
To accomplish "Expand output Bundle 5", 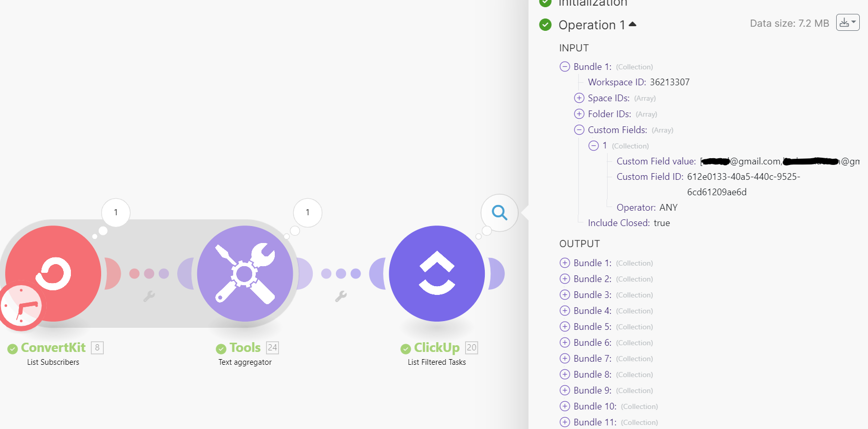I will [x=565, y=326].
